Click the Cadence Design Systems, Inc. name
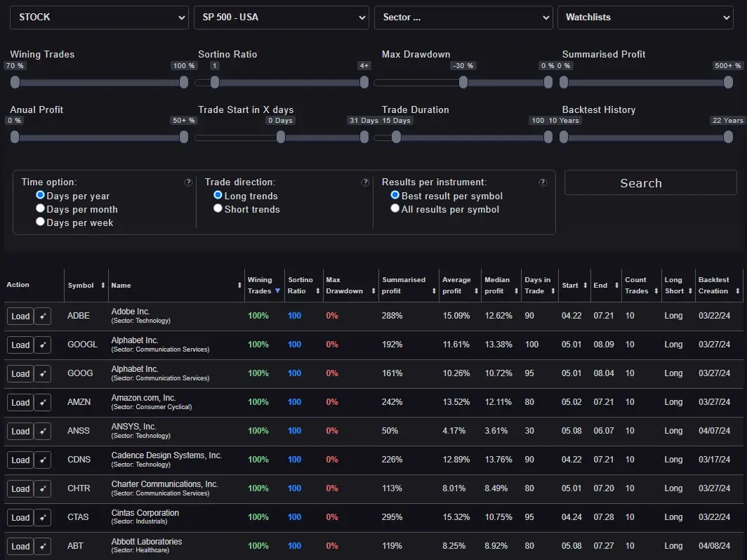This screenshot has height=560, width=747. tap(166, 455)
